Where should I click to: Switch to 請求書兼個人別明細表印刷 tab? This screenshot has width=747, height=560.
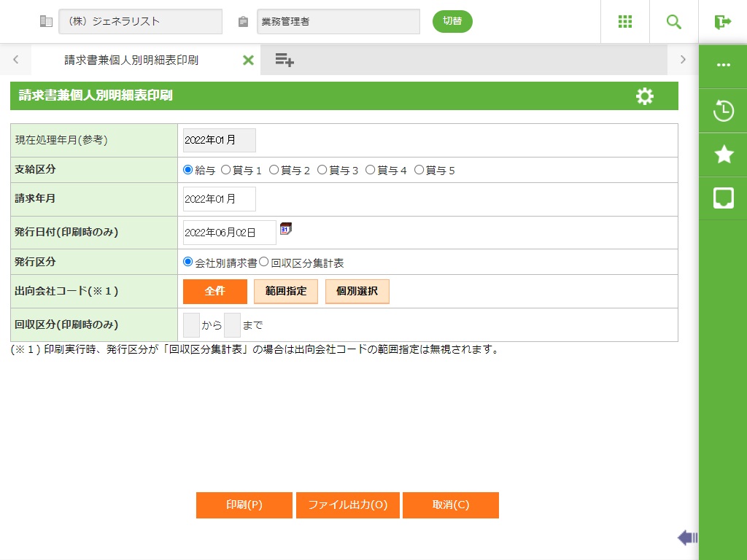point(131,60)
